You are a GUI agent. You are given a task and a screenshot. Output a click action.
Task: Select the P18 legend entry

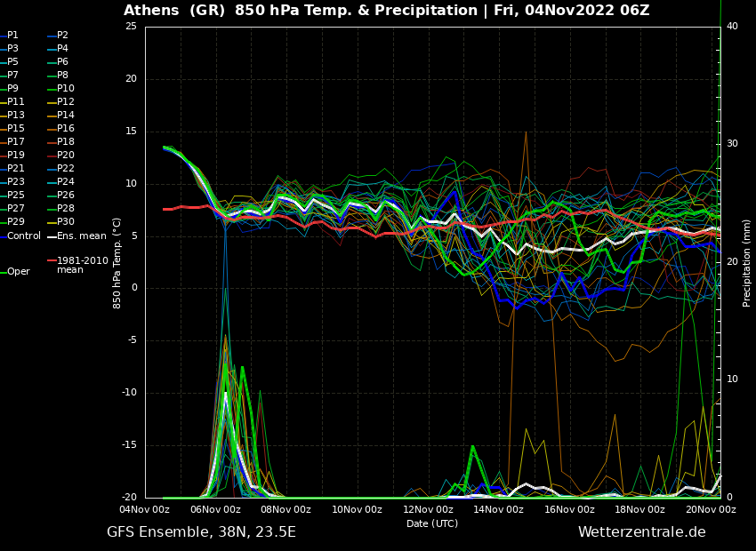coord(60,141)
